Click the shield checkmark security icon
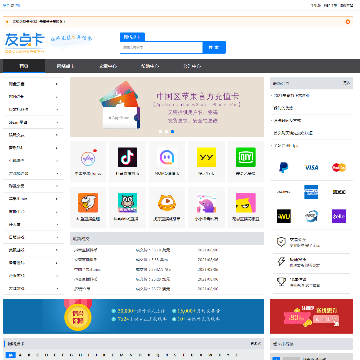The width and height of the screenshot is (360, 360). click(x=281, y=242)
